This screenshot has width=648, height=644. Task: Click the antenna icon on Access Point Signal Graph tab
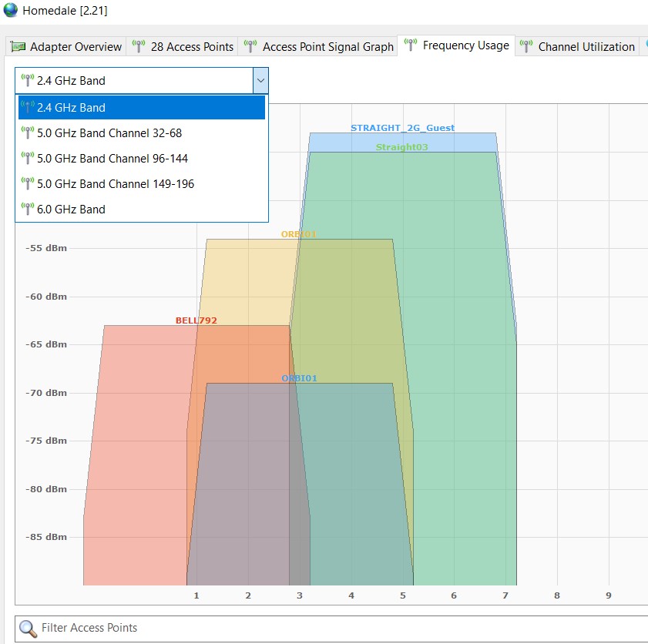[250, 46]
